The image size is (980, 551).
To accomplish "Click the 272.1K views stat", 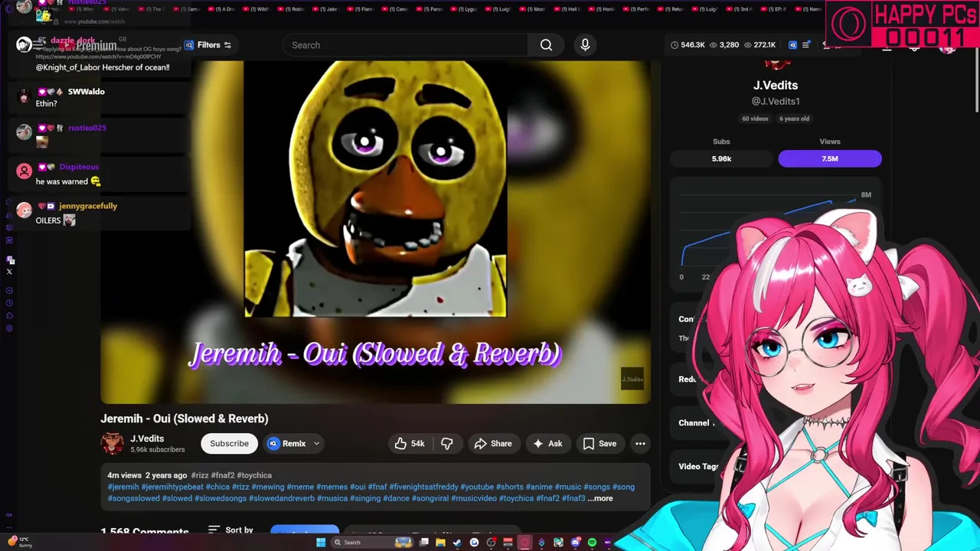I will tap(759, 45).
